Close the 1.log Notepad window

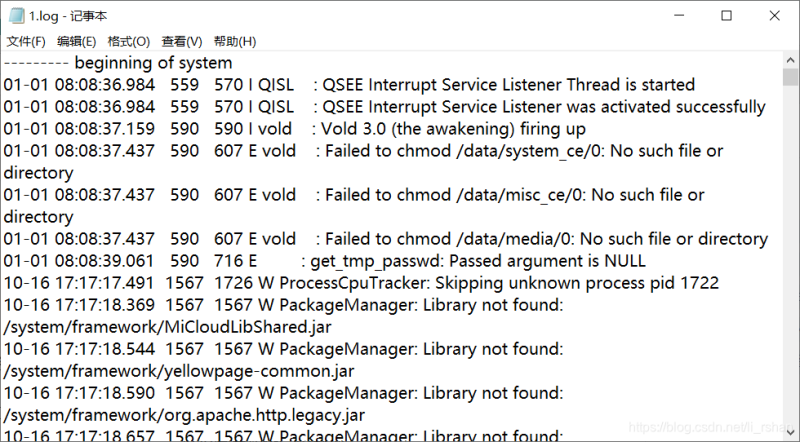pyautogui.click(x=774, y=15)
